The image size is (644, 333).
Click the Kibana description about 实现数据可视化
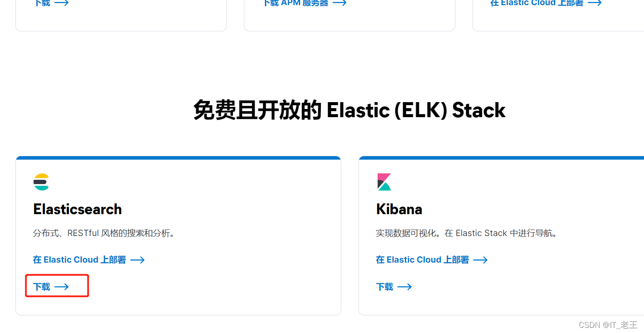click(x=466, y=233)
